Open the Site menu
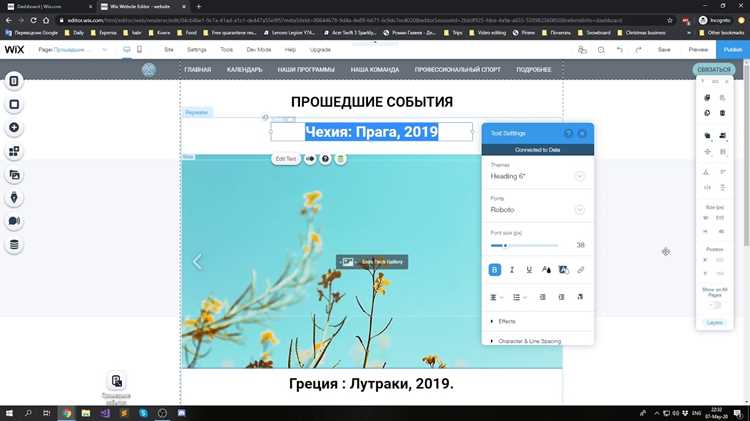750x421 pixels. click(x=169, y=50)
